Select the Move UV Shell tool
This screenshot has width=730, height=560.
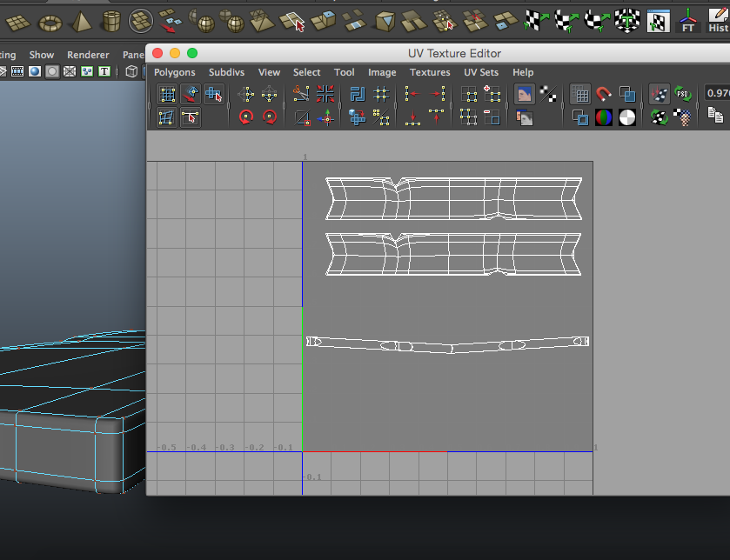[x=213, y=93]
